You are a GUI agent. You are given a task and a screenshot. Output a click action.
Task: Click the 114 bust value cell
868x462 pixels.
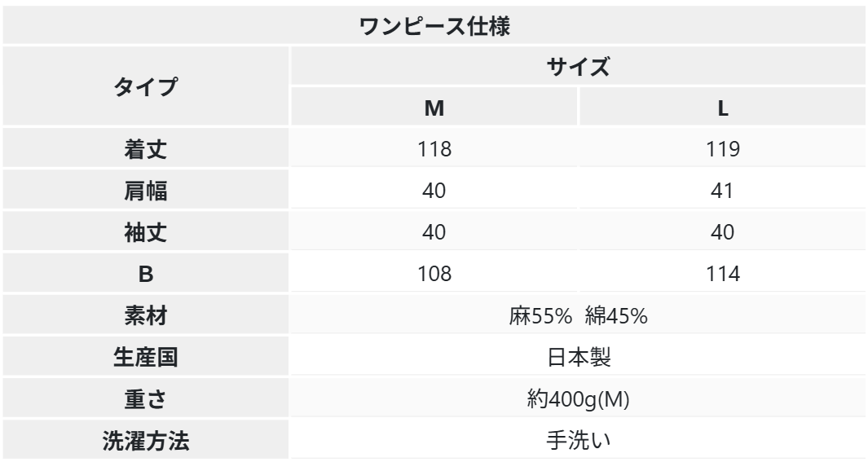tap(723, 274)
